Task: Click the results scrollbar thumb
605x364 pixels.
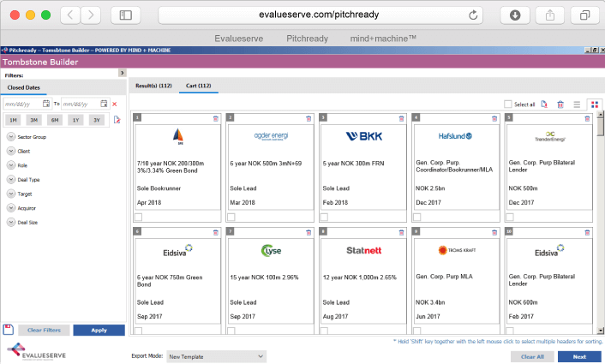Action: click(x=600, y=127)
